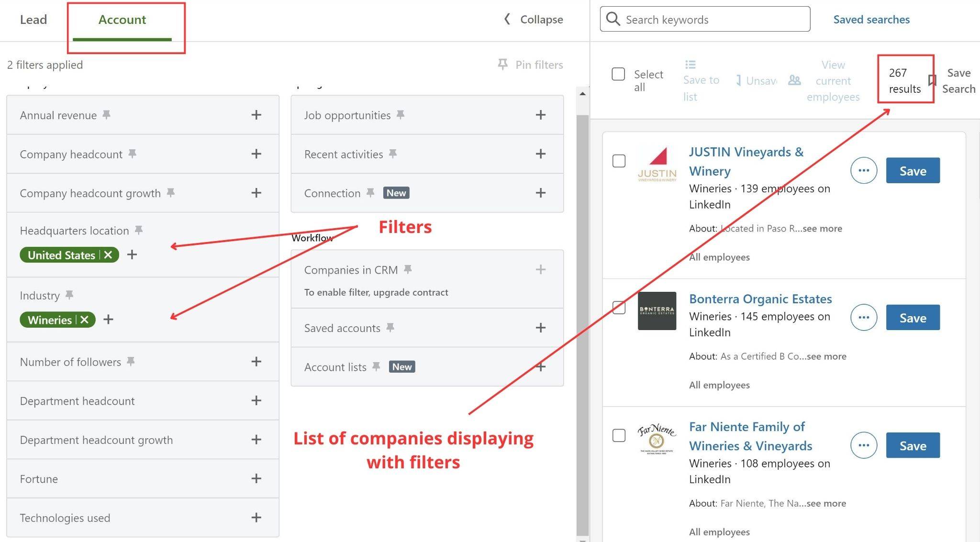Click the Pin filters pushpin icon
The width and height of the screenshot is (980, 542).
tap(502, 65)
